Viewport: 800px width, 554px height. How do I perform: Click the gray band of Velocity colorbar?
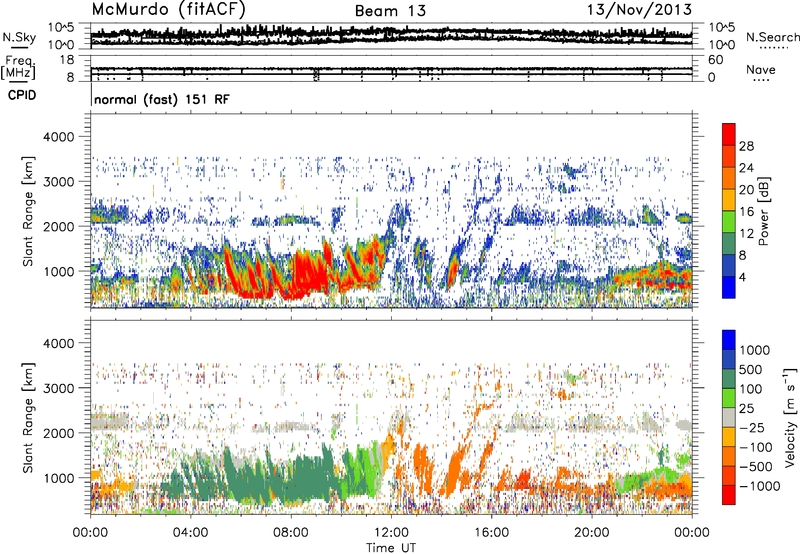729,418
